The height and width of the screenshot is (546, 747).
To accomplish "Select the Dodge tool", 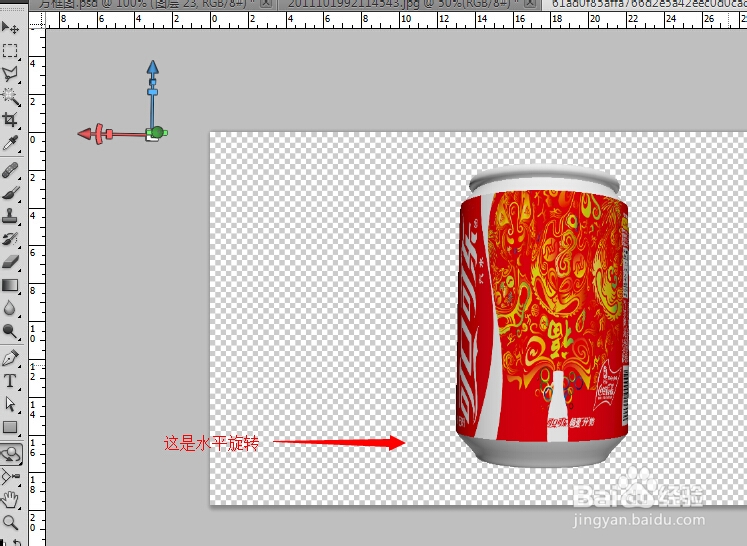I will click(x=10, y=331).
